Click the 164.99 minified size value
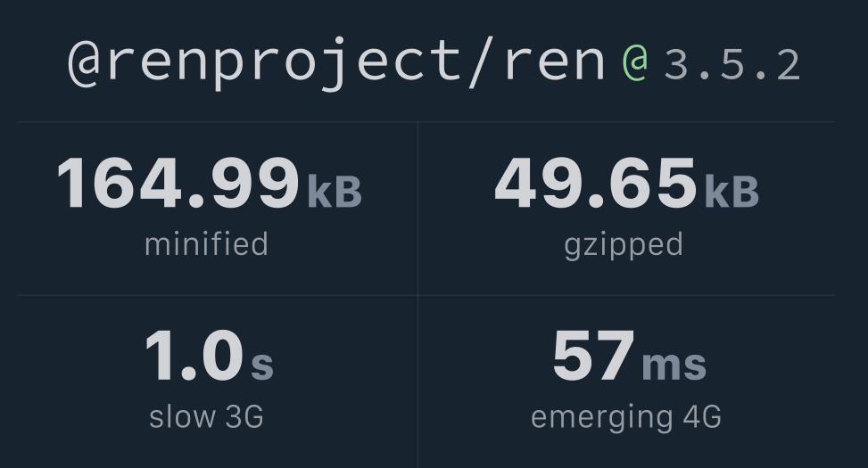This screenshot has height=468, width=868. [x=178, y=184]
